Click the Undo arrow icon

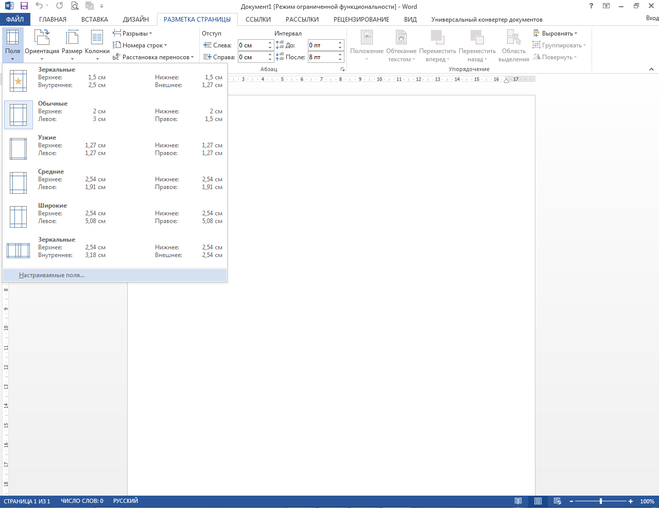click(x=39, y=6)
